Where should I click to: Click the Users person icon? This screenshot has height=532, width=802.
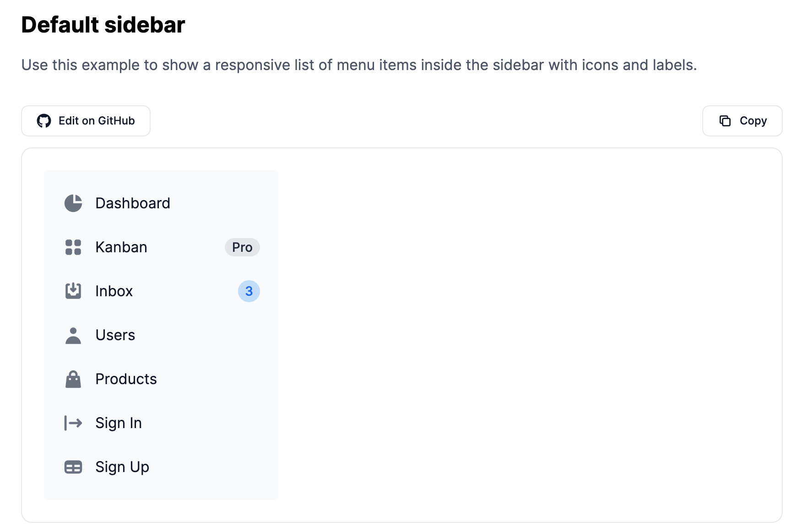(73, 335)
